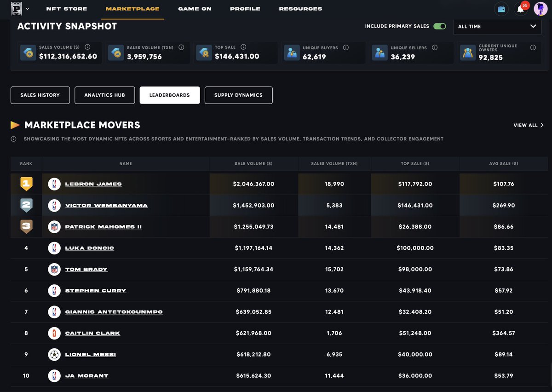Switch to the Sales History tab
552x392 pixels.
tap(40, 95)
